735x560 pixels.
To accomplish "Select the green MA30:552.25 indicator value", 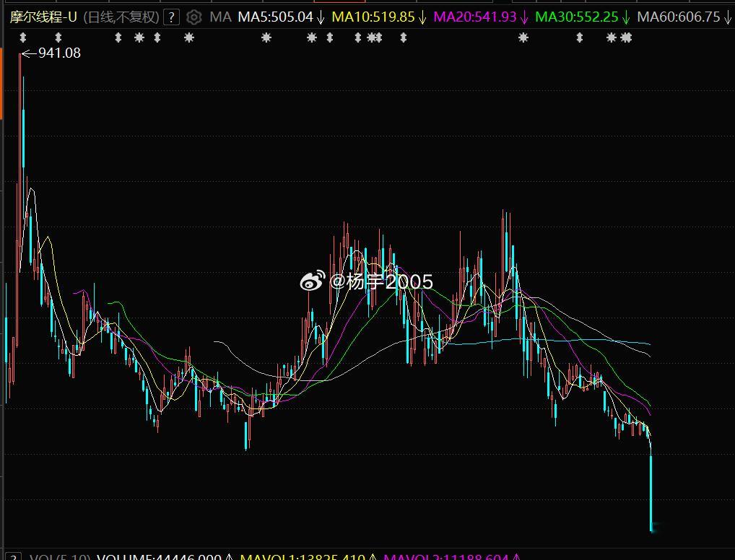I will tap(577, 17).
